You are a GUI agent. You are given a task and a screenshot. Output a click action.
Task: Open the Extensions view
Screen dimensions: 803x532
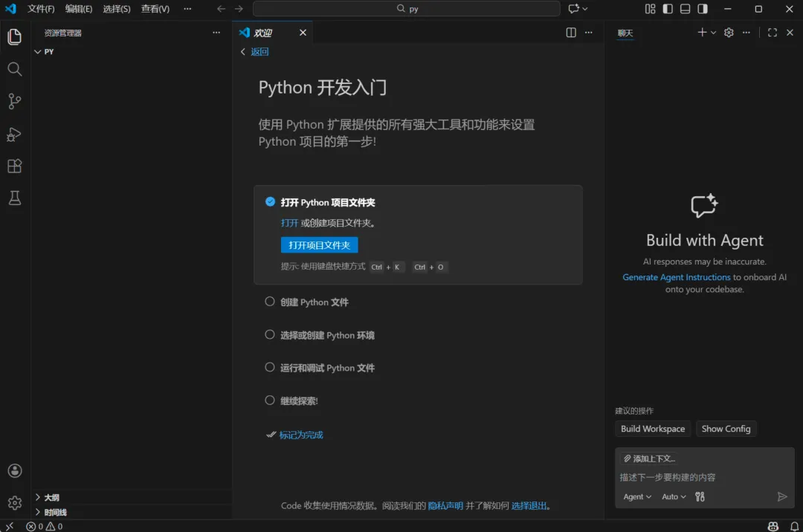(x=15, y=166)
